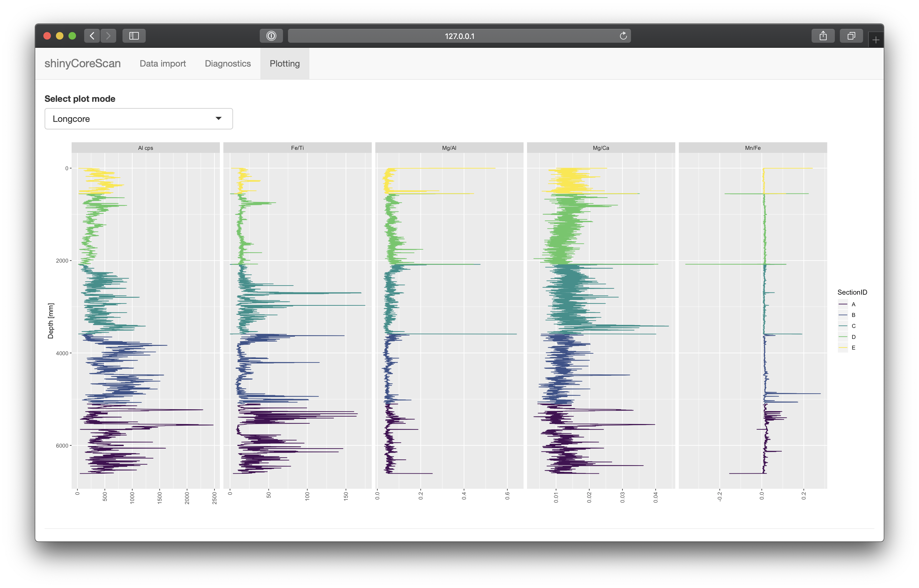Screen dimensions: 919x588
Task: Open a new tab with plus
Action: click(875, 40)
